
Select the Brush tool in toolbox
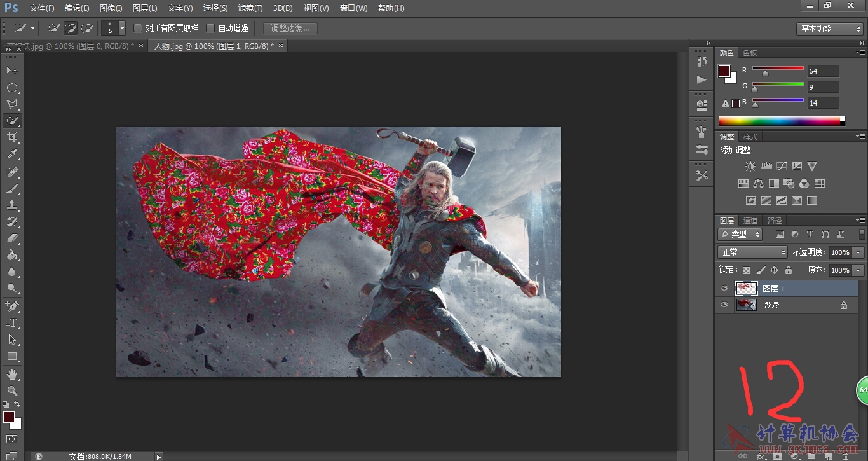coord(12,189)
